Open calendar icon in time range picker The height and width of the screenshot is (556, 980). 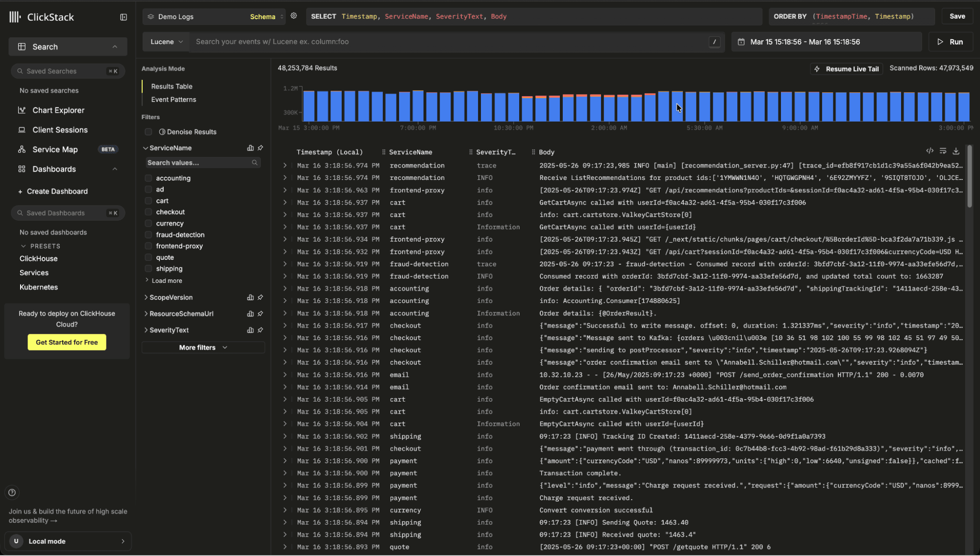[741, 42]
